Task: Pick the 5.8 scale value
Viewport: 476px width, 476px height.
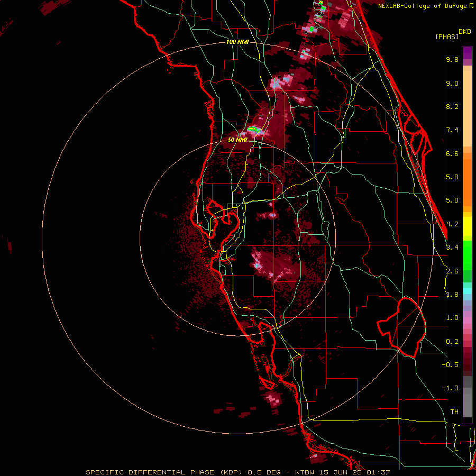Action: [x=452, y=177]
